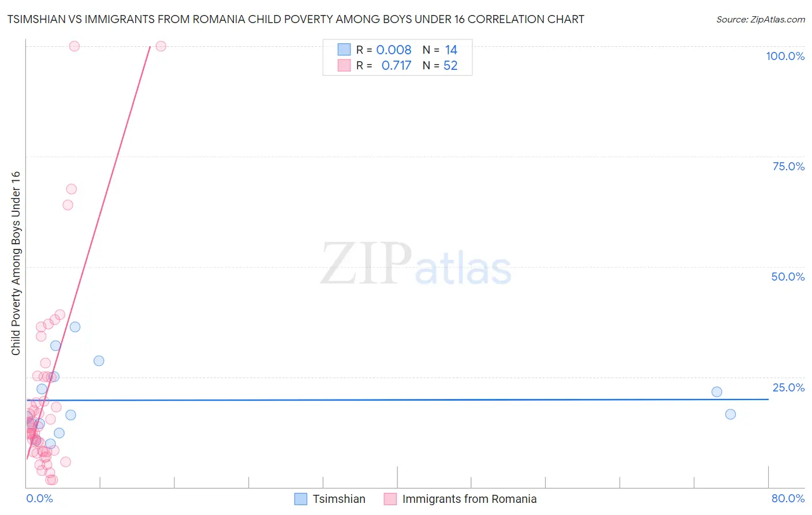This screenshot has width=812, height=515.
Task: Click the chart title text
Action: 296,19
